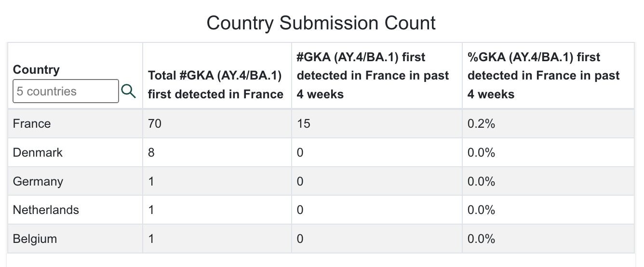Click Belgium percentage 0.0% cell
This screenshot has width=644, height=267.
(x=548, y=239)
